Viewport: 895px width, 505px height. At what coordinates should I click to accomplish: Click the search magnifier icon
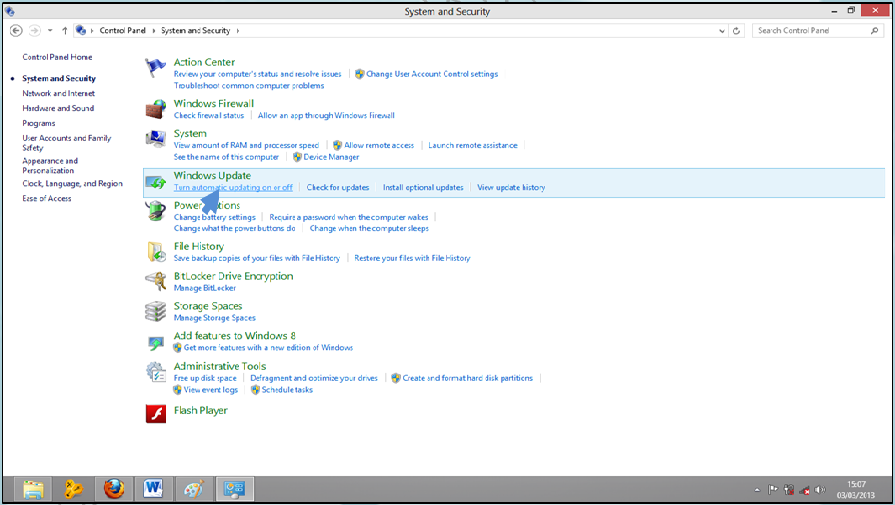tap(874, 31)
